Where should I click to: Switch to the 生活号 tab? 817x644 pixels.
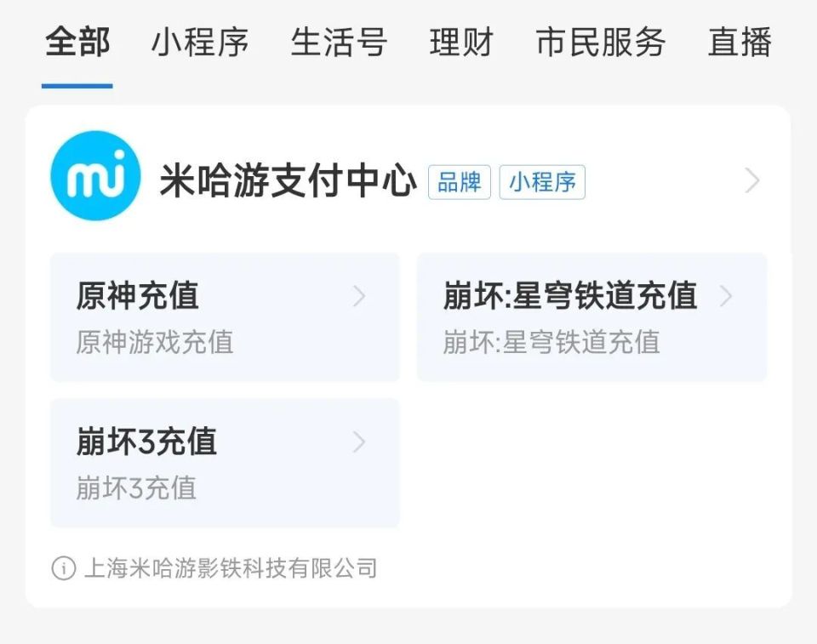point(340,43)
